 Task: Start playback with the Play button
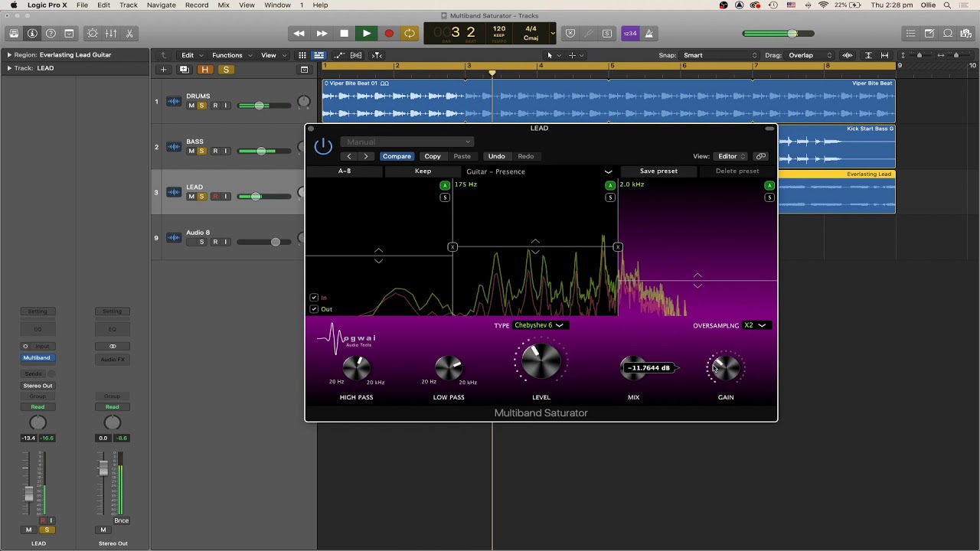pyautogui.click(x=367, y=34)
